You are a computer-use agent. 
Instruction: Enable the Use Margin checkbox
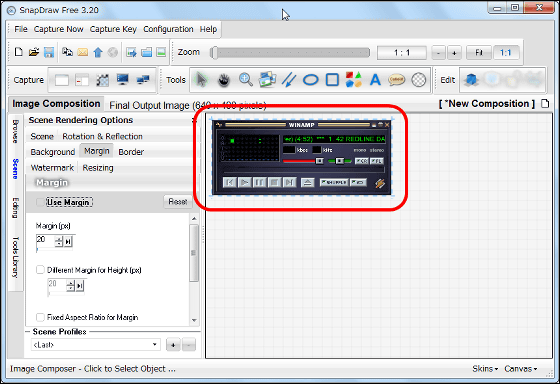40,203
